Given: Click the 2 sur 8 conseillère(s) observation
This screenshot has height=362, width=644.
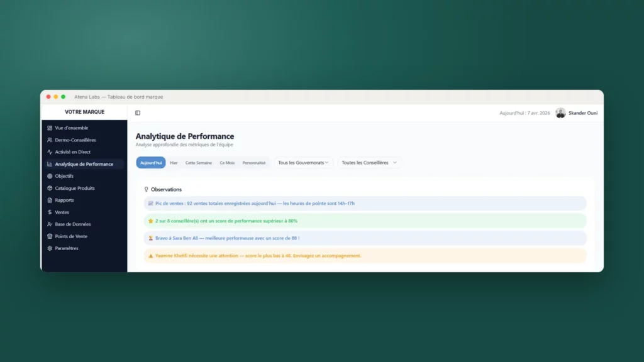Looking at the screenshot, I should click(226, 221).
